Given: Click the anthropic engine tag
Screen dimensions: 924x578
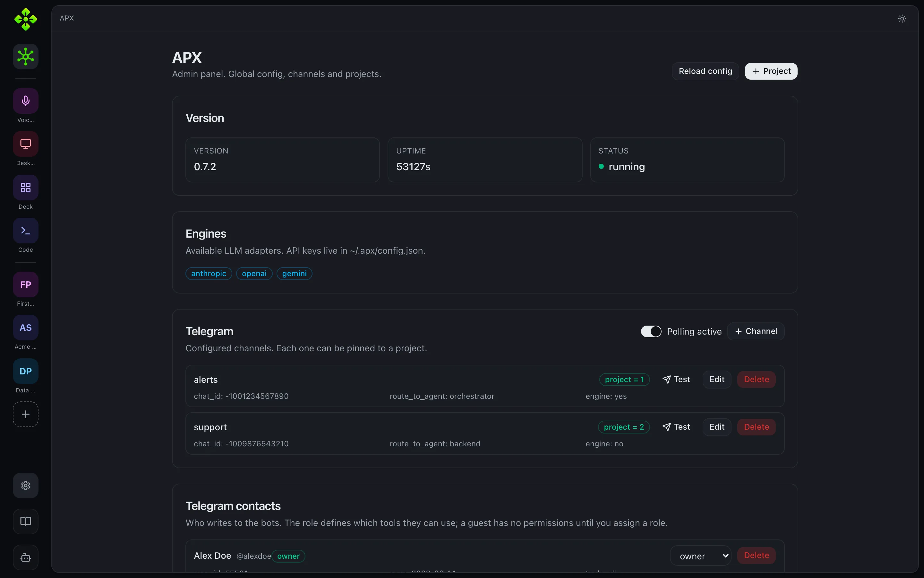Looking at the screenshot, I should [209, 273].
